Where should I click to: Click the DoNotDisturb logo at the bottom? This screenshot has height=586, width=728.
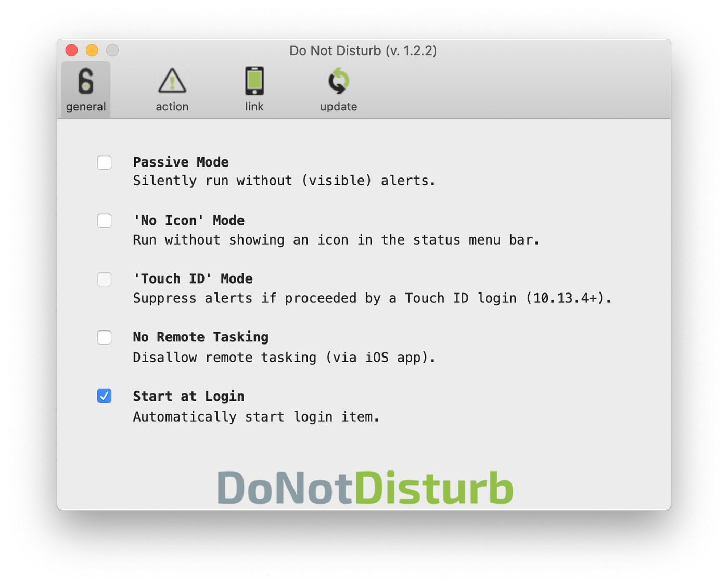pyautogui.click(x=365, y=488)
